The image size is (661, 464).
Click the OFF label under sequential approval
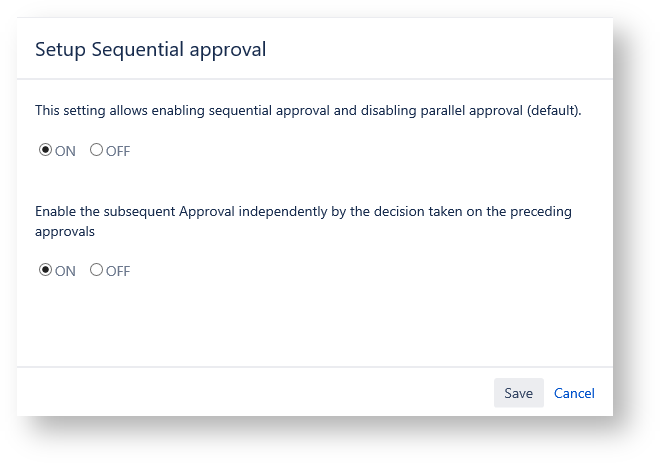[118, 151]
